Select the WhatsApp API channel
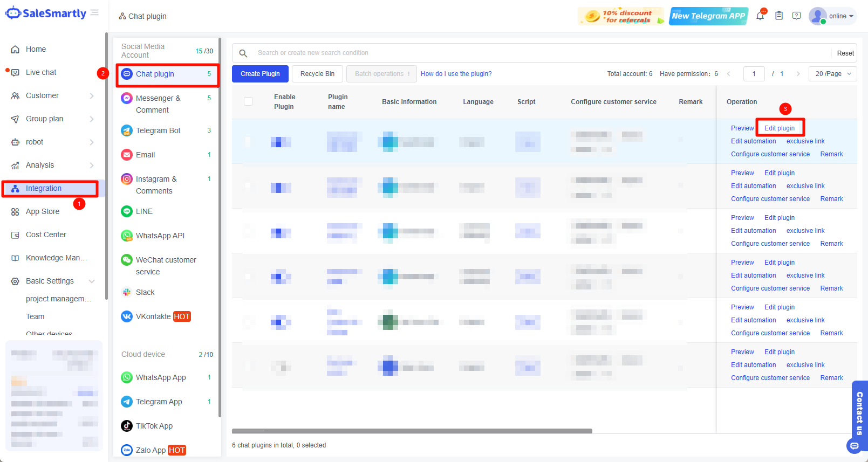The width and height of the screenshot is (868, 462). [160, 236]
